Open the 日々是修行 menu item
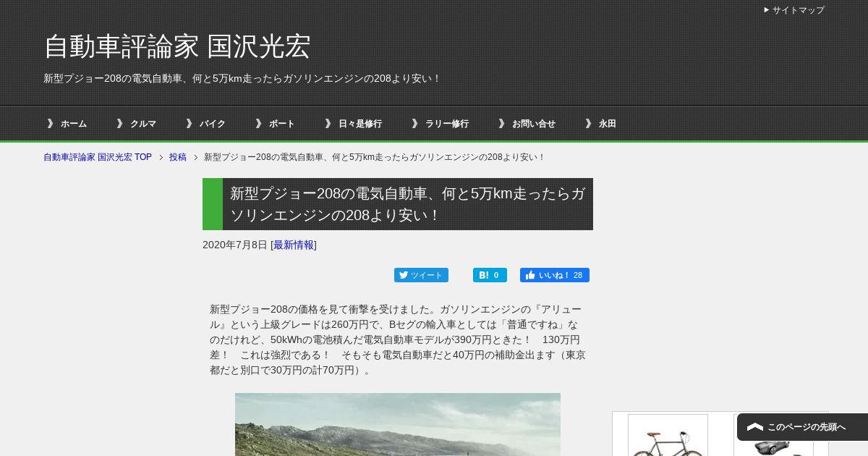Screen dimensions: 868x456 point(360,124)
